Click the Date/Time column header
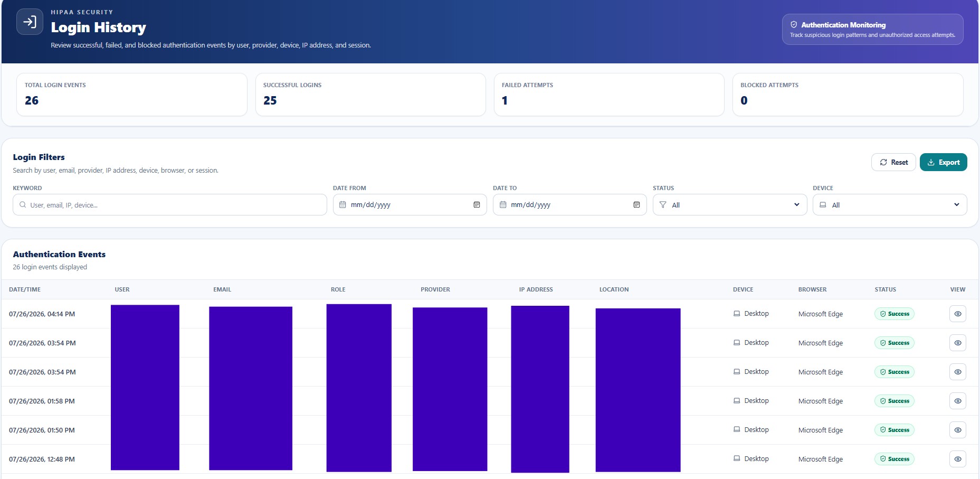The height and width of the screenshot is (479, 980). 25,289
